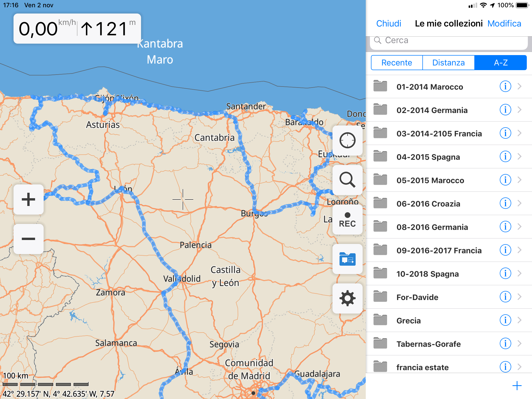Open the Tabernas-Gorafe collection
This screenshot has height=399, width=532.
point(429,344)
